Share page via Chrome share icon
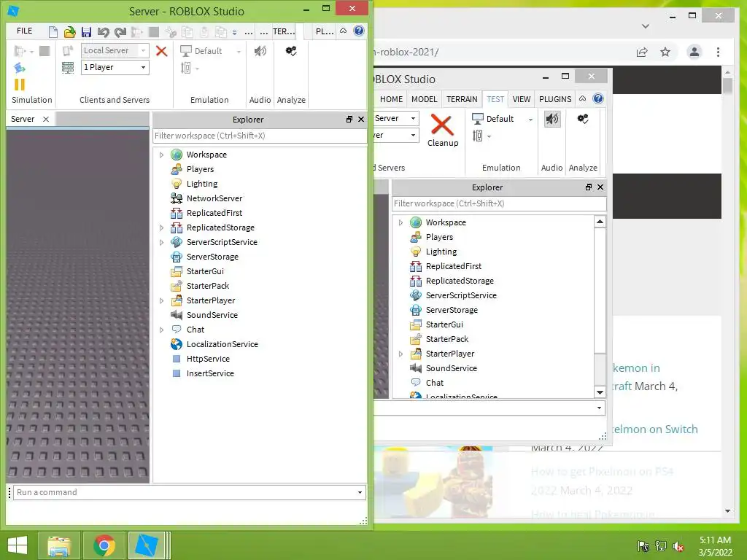This screenshot has width=747, height=560. (642, 52)
